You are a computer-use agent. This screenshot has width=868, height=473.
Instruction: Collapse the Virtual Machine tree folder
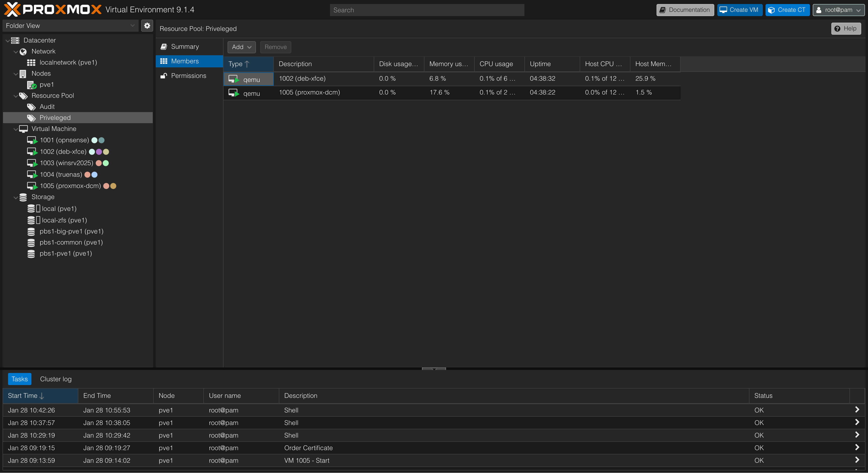16,129
